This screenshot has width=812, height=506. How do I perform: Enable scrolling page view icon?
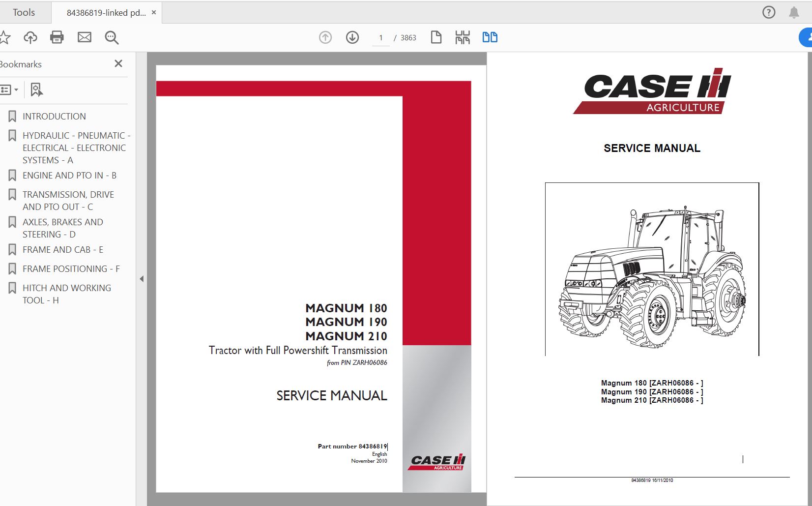(x=463, y=37)
